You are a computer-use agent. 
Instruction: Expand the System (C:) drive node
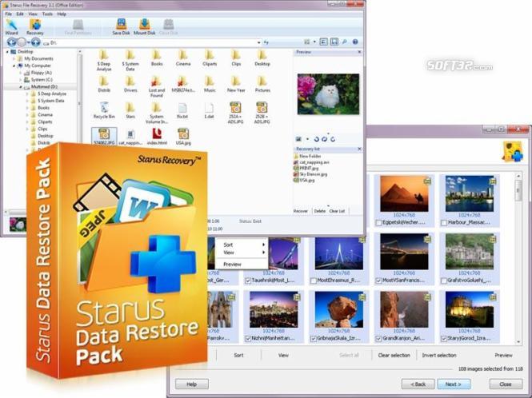21,80
